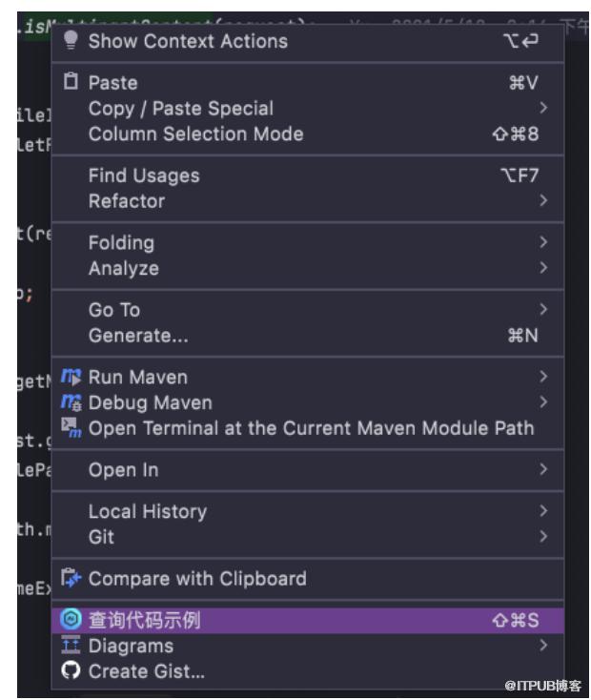The image size is (591, 700).
Task: Click the Run Maven icon
Action: [71, 377]
